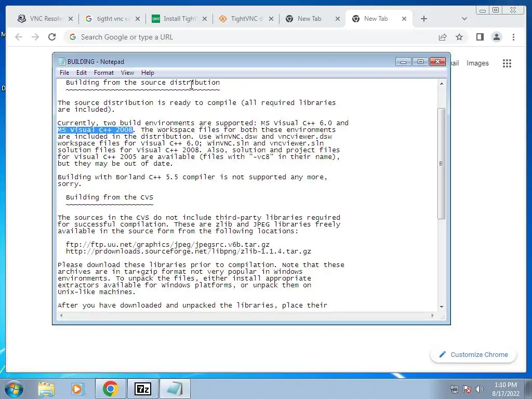This screenshot has width=532, height=399.
Task: Close the VNC Resolv tab
Action: (x=71, y=19)
